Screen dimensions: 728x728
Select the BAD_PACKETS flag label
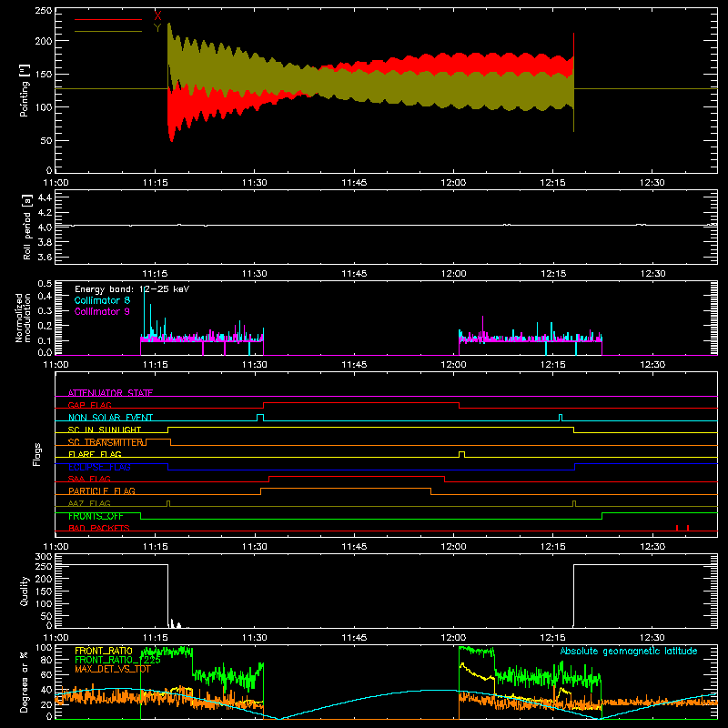point(99,528)
